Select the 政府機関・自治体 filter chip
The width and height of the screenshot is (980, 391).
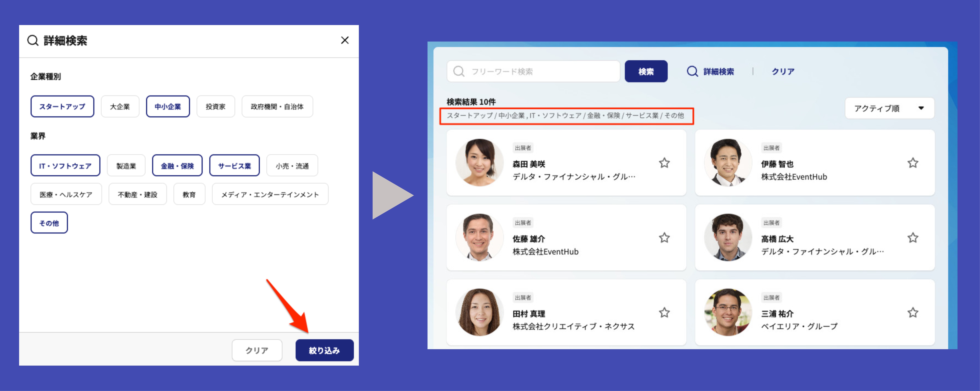(277, 107)
